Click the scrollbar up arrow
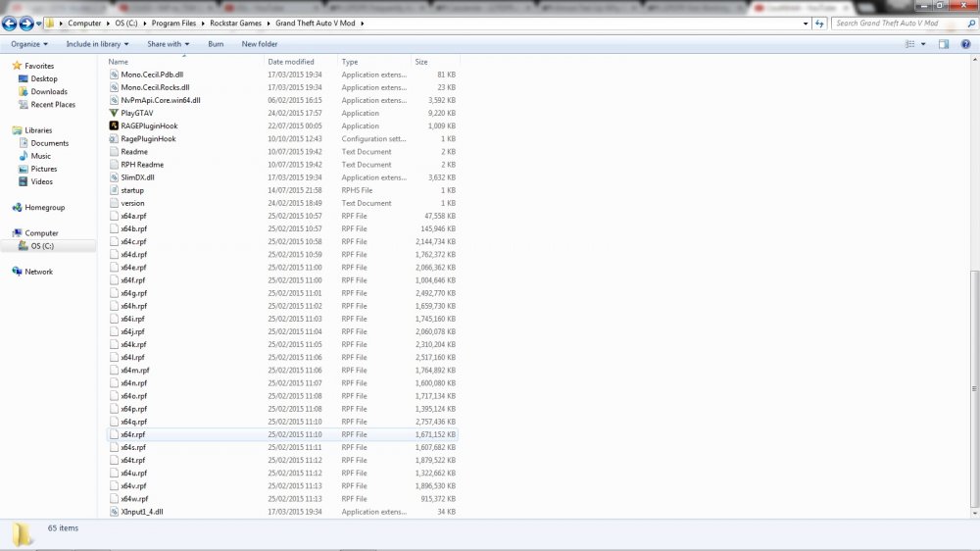980x551 pixels. pos(974,60)
